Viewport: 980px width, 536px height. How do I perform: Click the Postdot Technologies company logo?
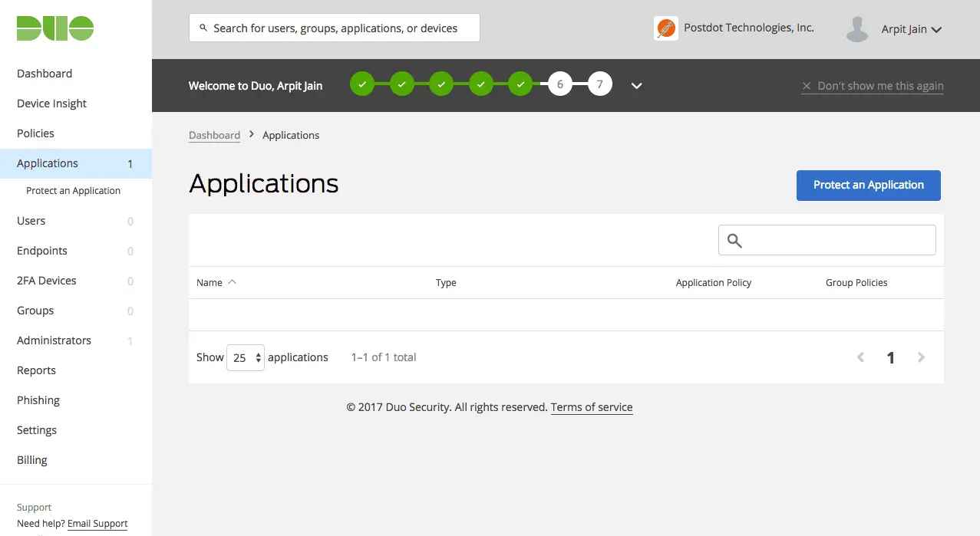[x=666, y=28]
